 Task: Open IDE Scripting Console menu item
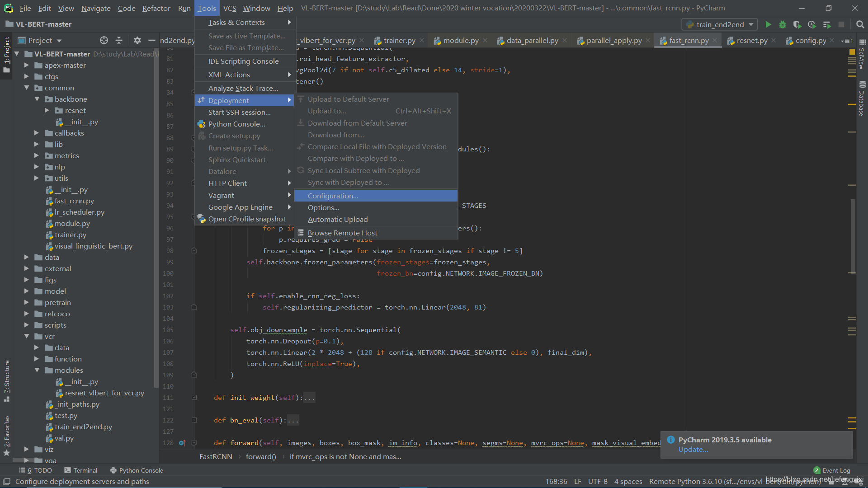(x=244, y=61)
